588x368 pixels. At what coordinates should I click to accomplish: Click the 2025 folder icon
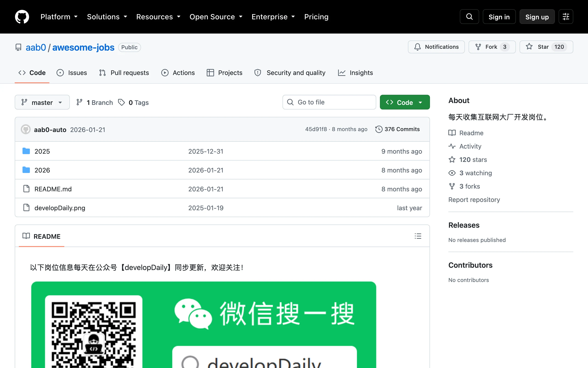26,151
